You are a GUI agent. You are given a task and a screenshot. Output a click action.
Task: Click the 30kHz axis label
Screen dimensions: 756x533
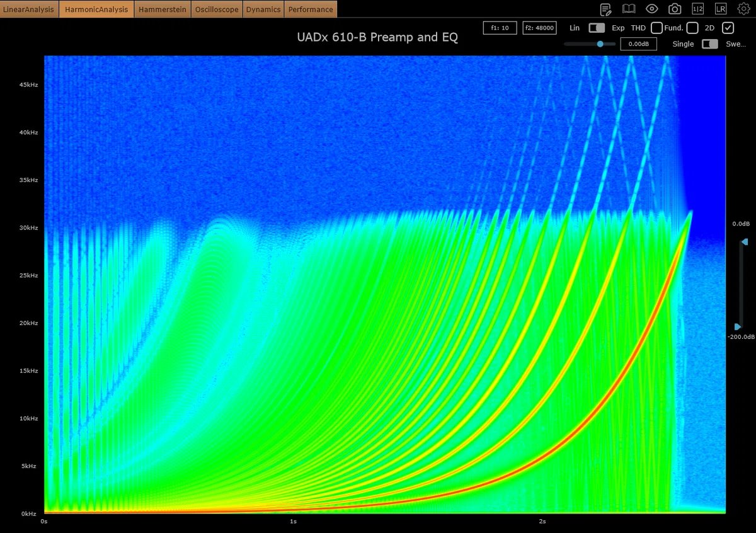coord(28,227)
